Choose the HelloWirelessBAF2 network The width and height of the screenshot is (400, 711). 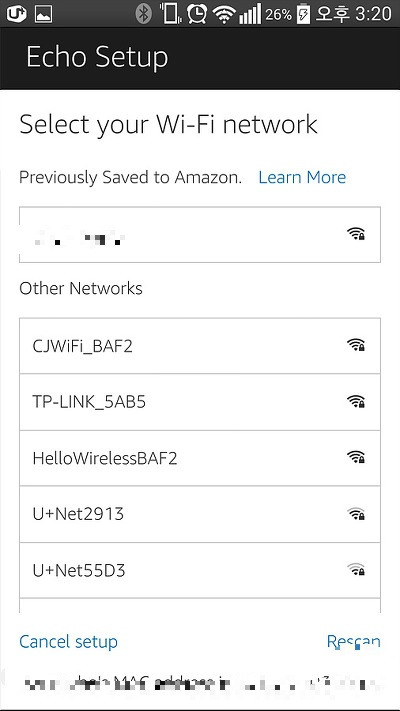(x=200, y=458)
